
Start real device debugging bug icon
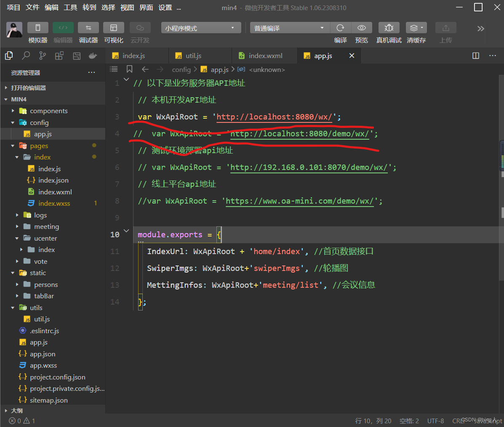389,28
